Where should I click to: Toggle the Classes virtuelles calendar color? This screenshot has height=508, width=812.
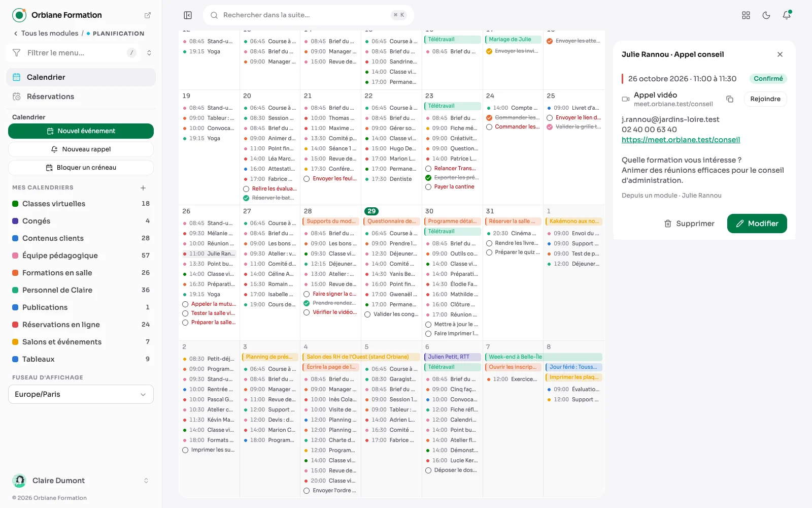coord(15,204)
